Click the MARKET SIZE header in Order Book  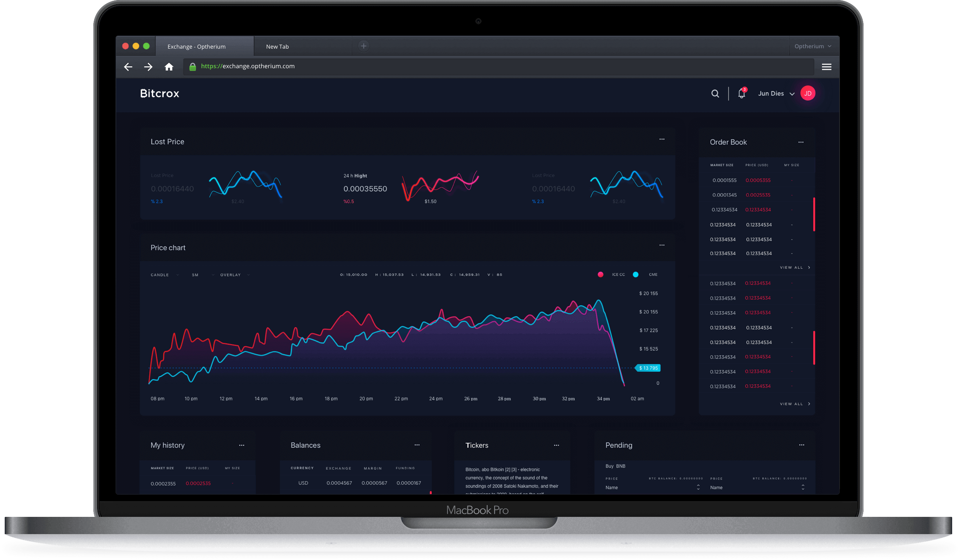tap(722, 165)
